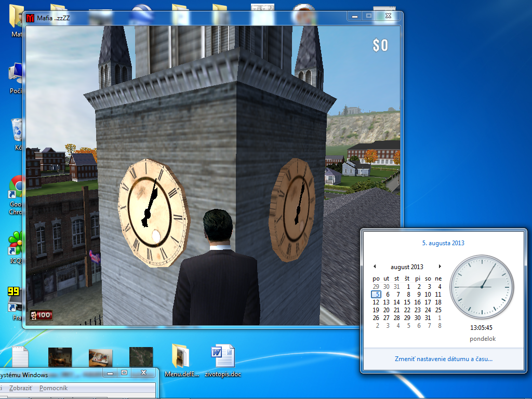Click the '5. augusta 2013' date link
The image size is (532, 399).
pyautogui.click(x=443, y=243)
